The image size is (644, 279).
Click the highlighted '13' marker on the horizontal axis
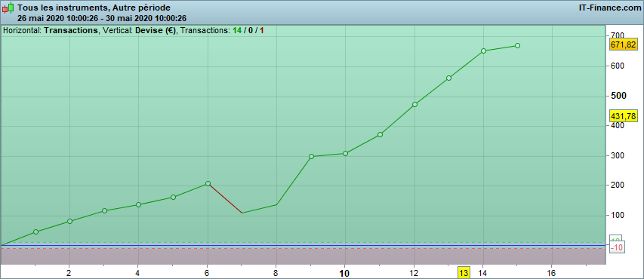[x=464, y=273]
